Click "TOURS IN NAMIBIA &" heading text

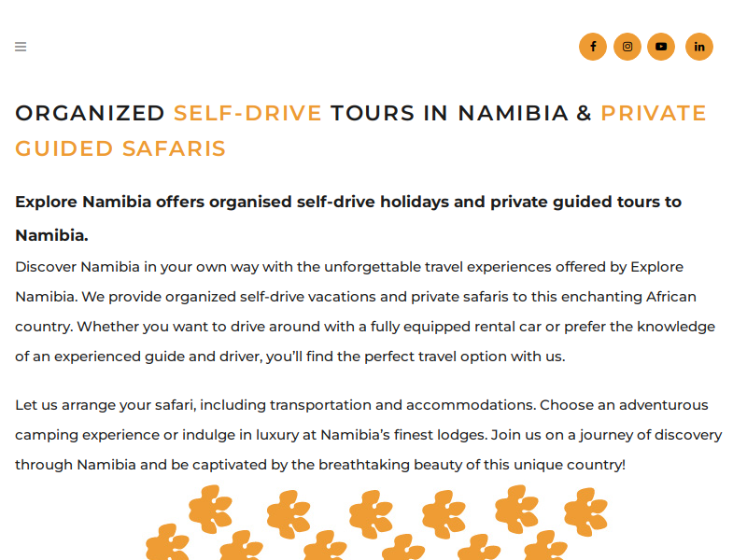tap(461, 113)
